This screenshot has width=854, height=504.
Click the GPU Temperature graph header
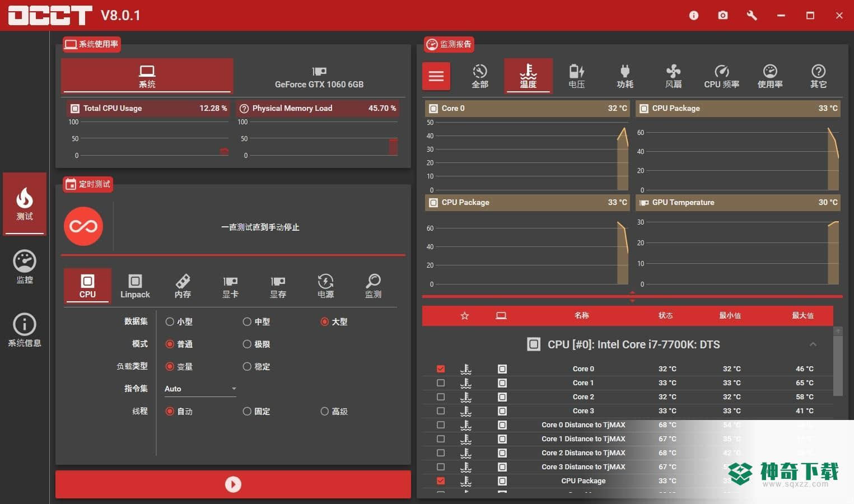click(738, 202)
